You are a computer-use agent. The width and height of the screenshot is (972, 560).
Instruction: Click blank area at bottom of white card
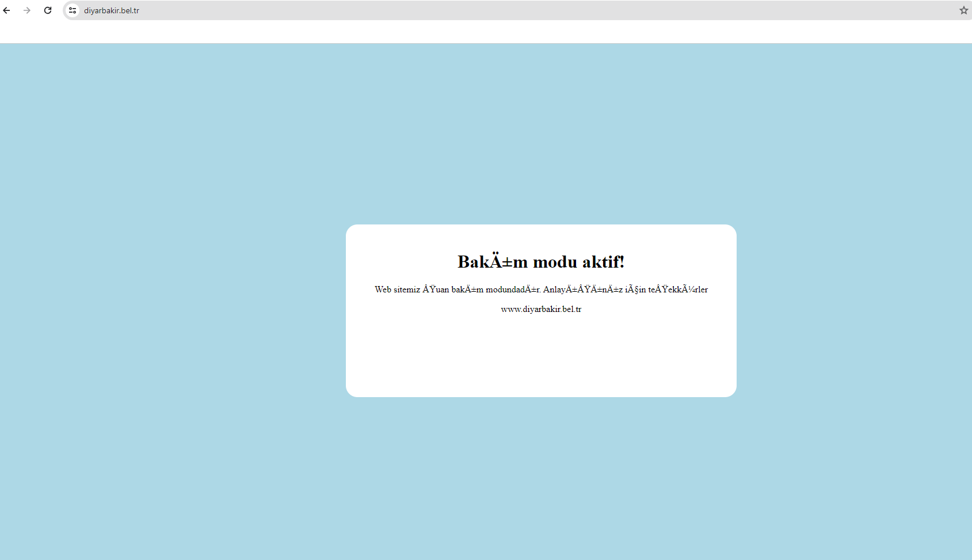coord(541,363)
